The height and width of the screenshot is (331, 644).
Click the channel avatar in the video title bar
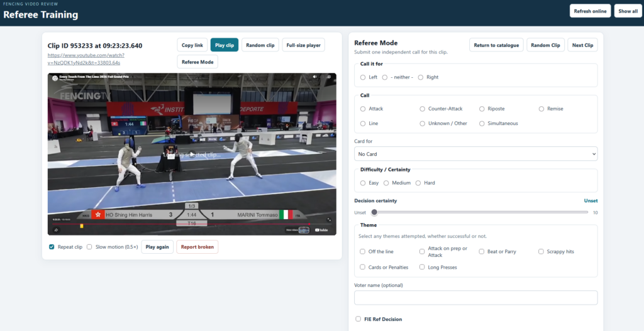click(55, 77)
